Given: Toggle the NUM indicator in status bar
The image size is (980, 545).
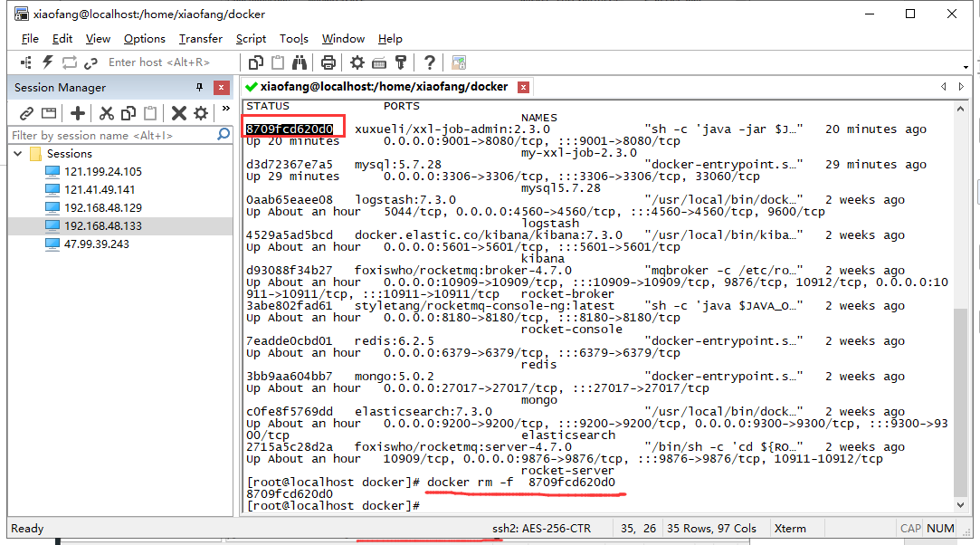Looking at the screenshot, I should coord(940,528).
